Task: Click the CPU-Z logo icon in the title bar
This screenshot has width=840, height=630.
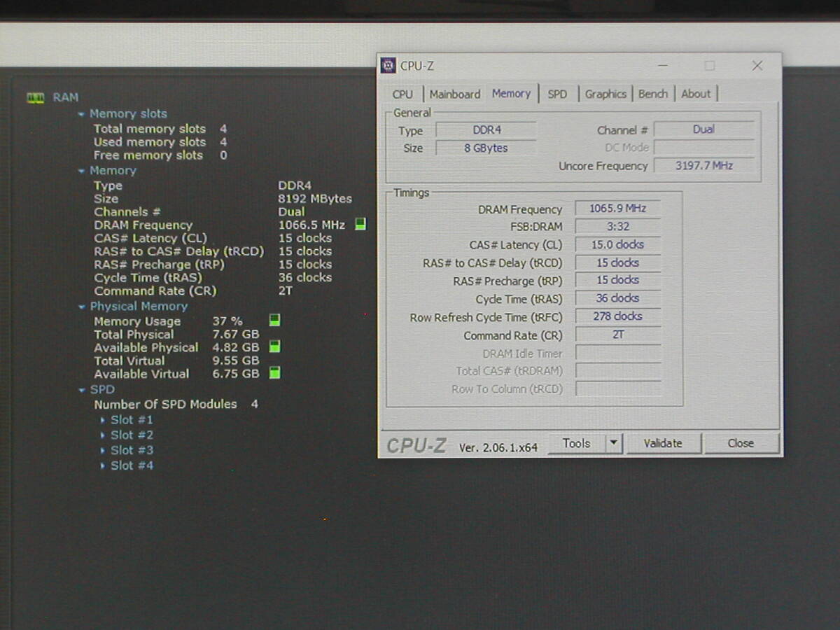Action: (388, 66)
